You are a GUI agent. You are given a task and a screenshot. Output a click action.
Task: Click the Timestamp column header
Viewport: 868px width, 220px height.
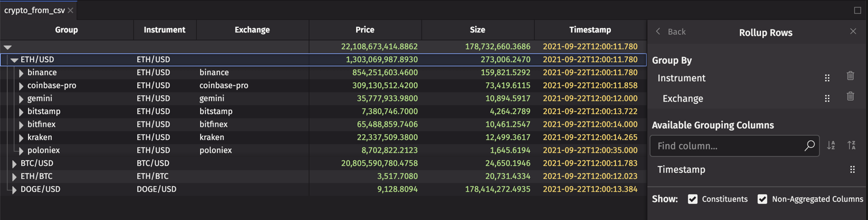click(590, 30)
